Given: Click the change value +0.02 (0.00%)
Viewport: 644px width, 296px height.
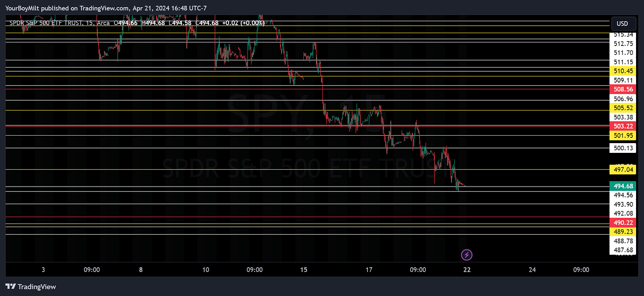Looking at the screenshot, I should [243, 23].
